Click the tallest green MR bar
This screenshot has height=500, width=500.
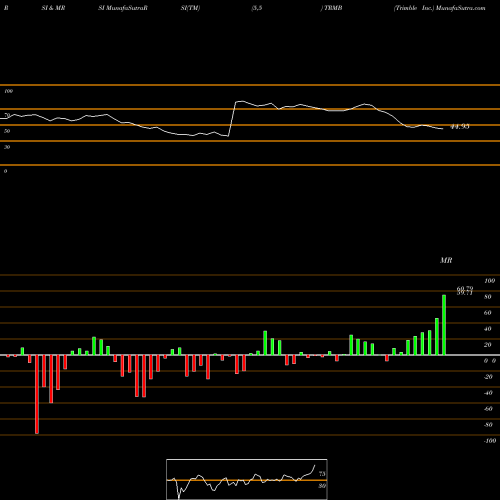[x=444, y=325]
